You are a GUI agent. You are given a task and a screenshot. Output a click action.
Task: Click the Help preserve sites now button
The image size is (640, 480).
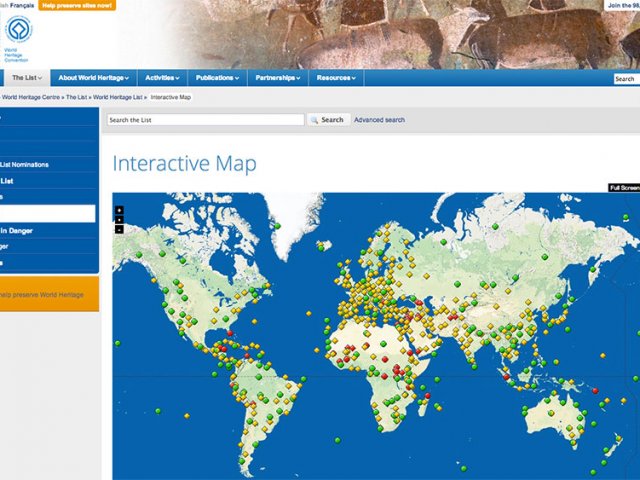pos(77,5)
